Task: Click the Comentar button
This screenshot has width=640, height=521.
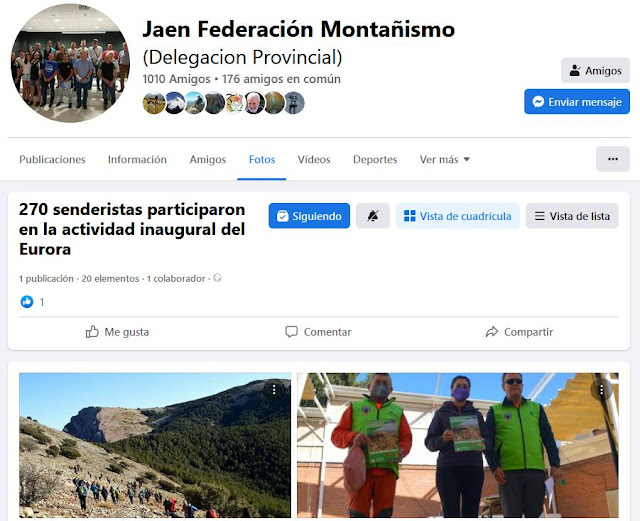Action: point(318,332)
